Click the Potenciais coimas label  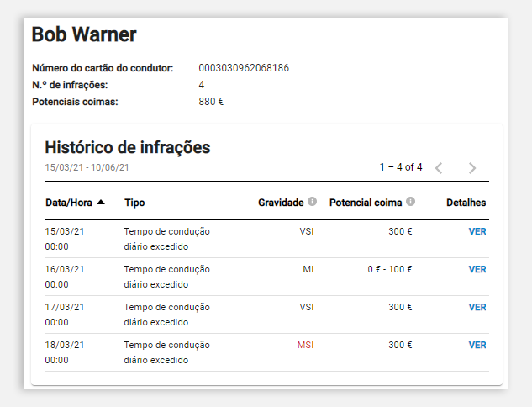coord(75,102)
